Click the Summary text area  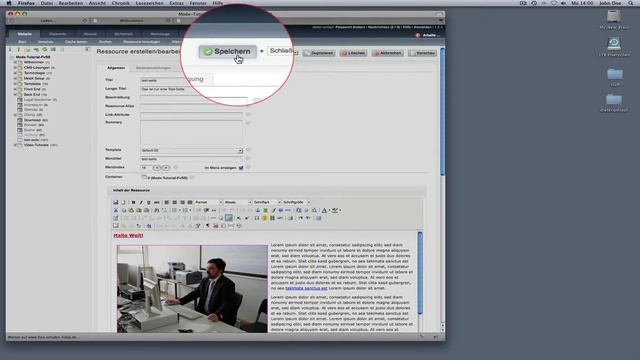point(192,132)
